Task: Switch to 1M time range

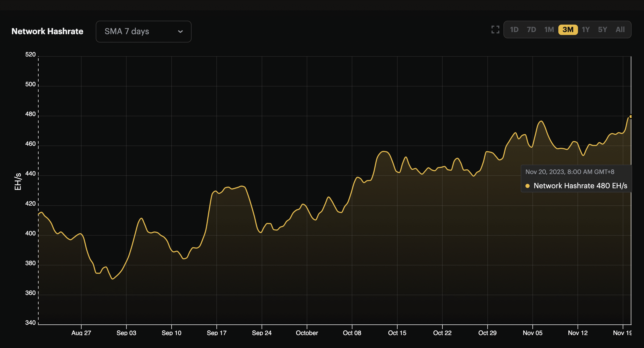Action: click(x=549, y=30)
